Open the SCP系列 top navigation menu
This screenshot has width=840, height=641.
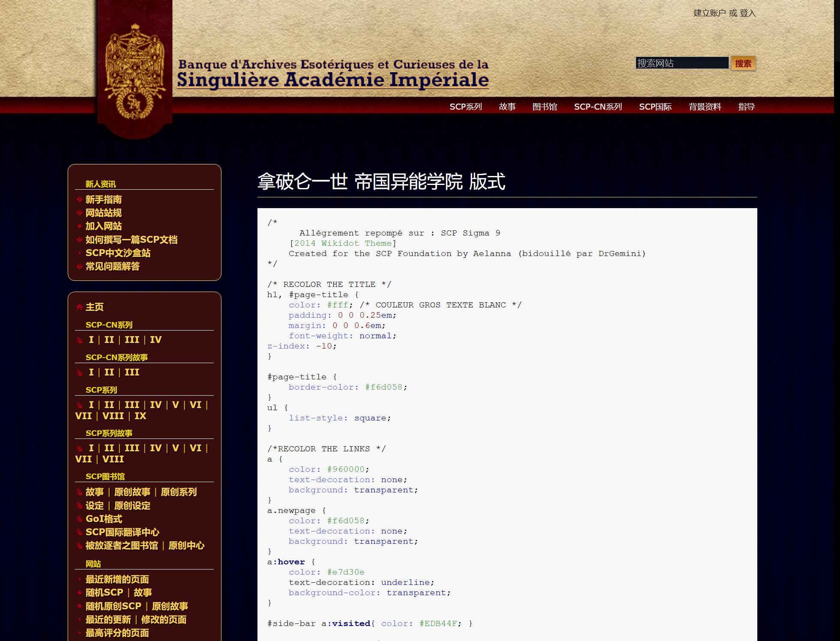coord(466,107)
